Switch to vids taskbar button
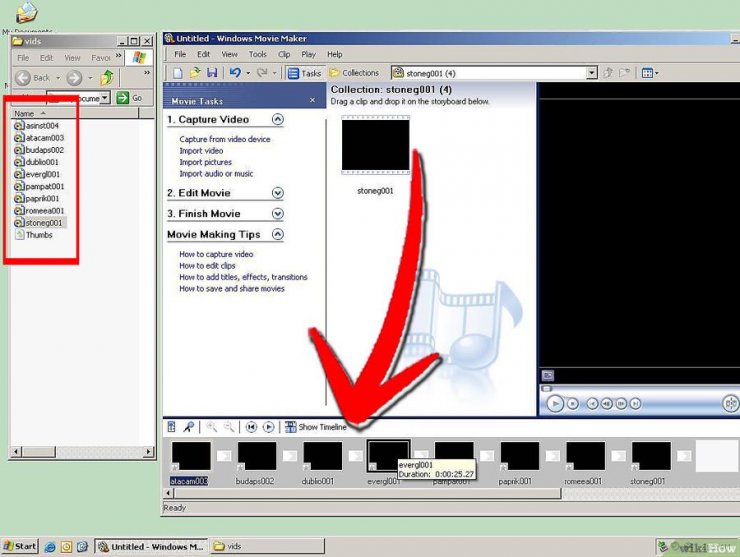The image size is (740, 557). (268, 547)
